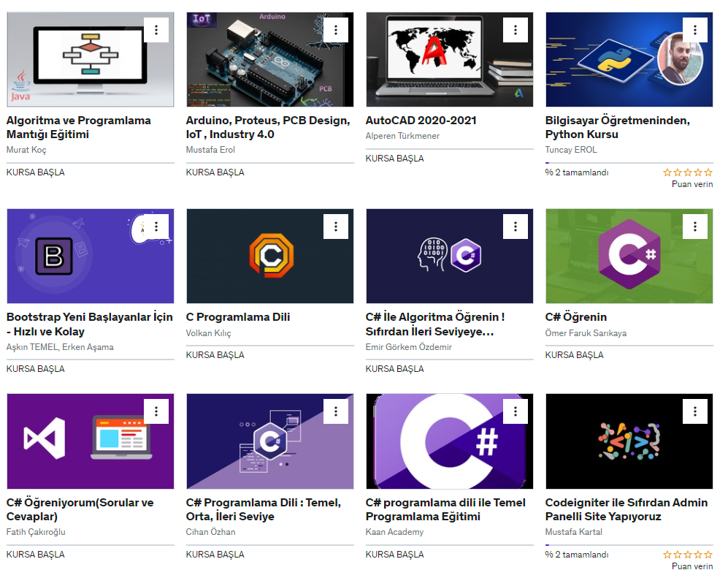Click KURSA BAŞLA under Bootstrap course
Screen dimensions: 728x578
pos(36,369)
